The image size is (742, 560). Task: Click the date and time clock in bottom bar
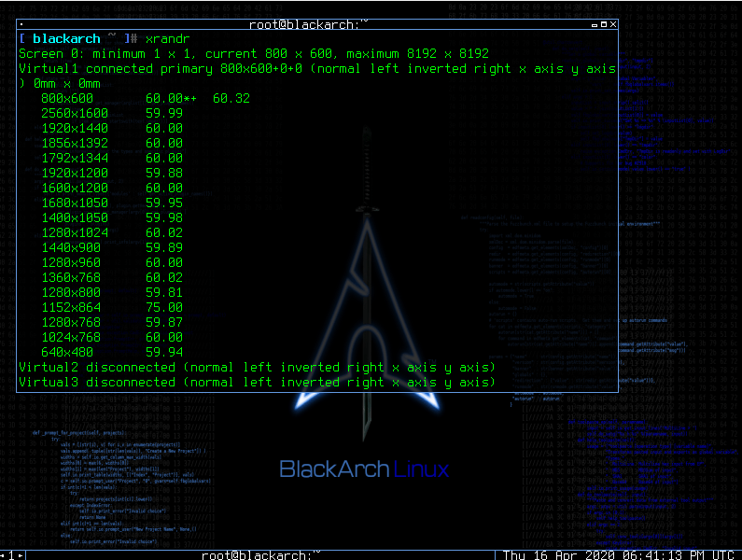tap(619, 554)
